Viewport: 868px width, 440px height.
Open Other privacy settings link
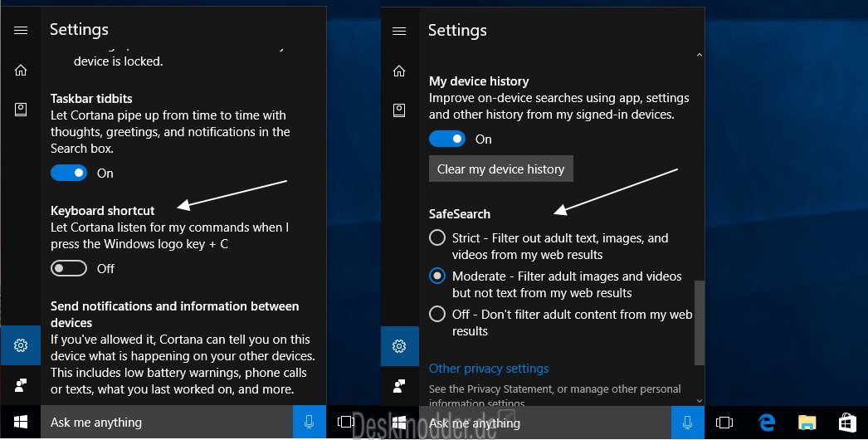click(x=489, y=369)
